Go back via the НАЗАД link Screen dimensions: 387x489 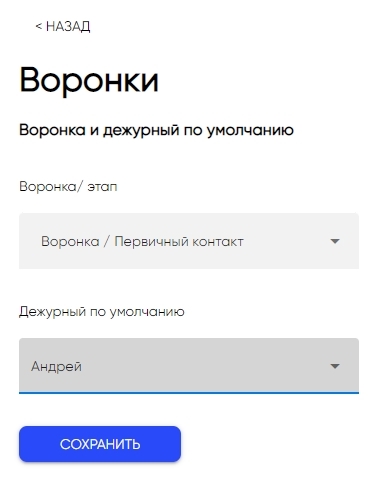63,26
